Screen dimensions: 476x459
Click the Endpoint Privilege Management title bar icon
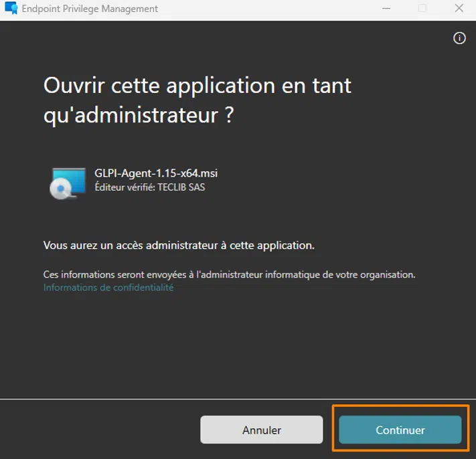[11, 8]
